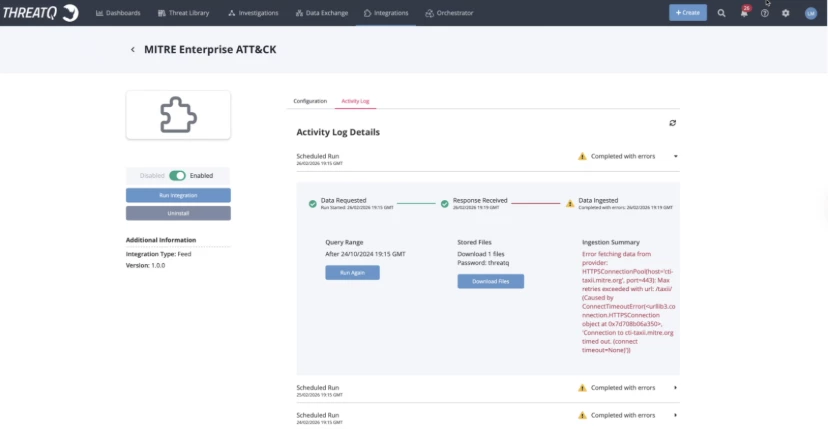Open the Orchestrator menu
The height and width of the screenshot is (430, 828).
click(449, 13)
